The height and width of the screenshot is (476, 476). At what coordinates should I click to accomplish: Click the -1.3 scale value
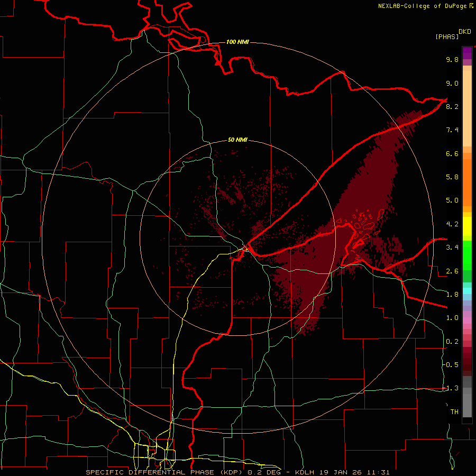coord(450,388)
